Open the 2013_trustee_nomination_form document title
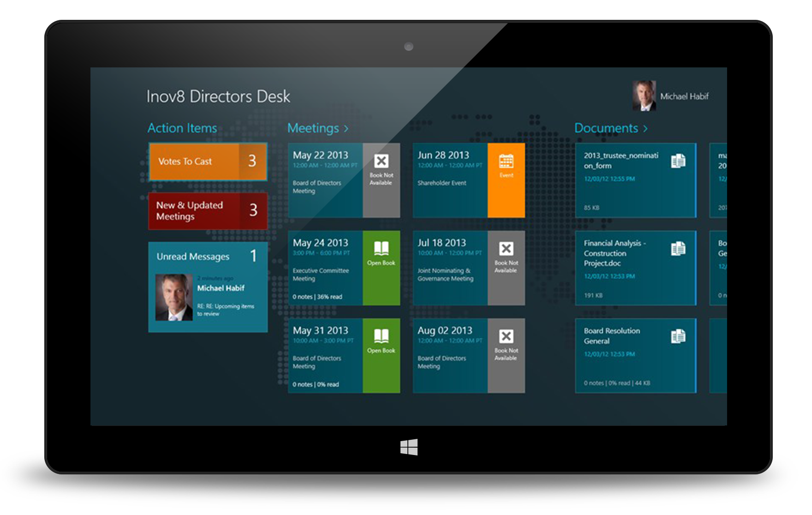The width and height of the screenshot is (812, 515). (621, 161)
